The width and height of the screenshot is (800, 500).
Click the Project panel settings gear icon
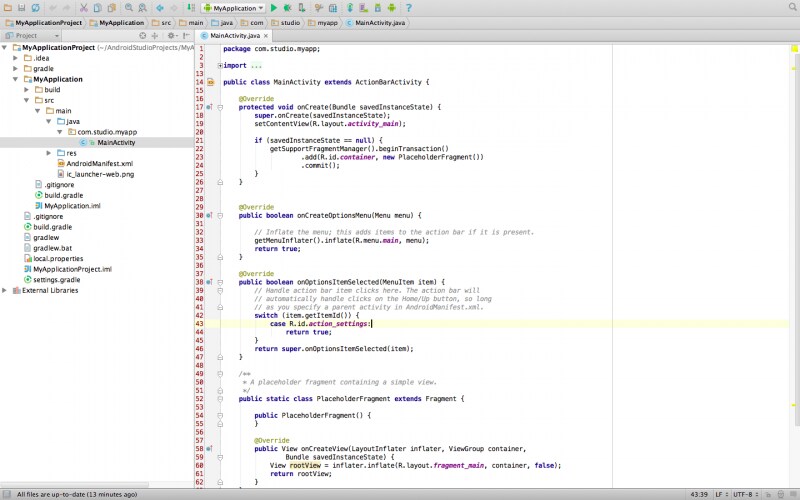click(171, 35)
